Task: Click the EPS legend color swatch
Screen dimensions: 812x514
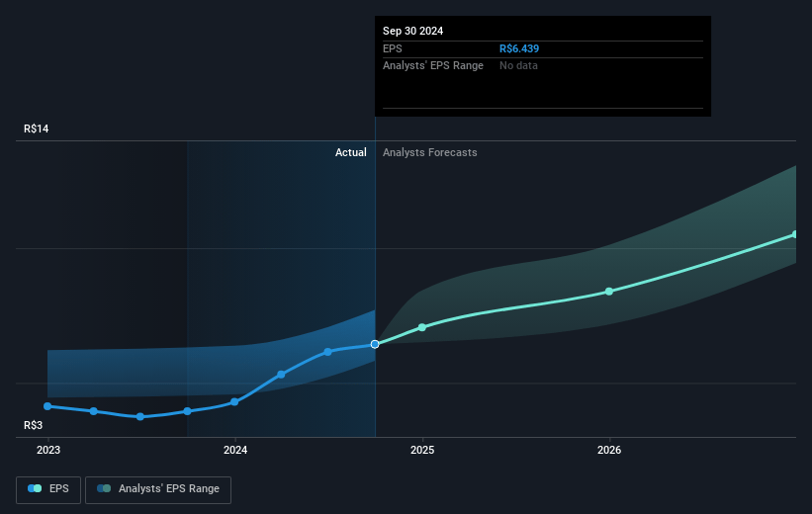Action: (35, 488)
